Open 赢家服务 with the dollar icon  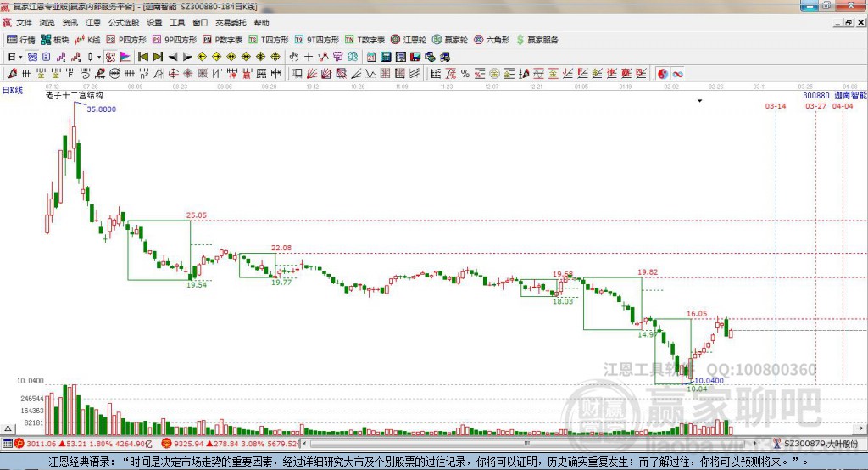[537, 39]
